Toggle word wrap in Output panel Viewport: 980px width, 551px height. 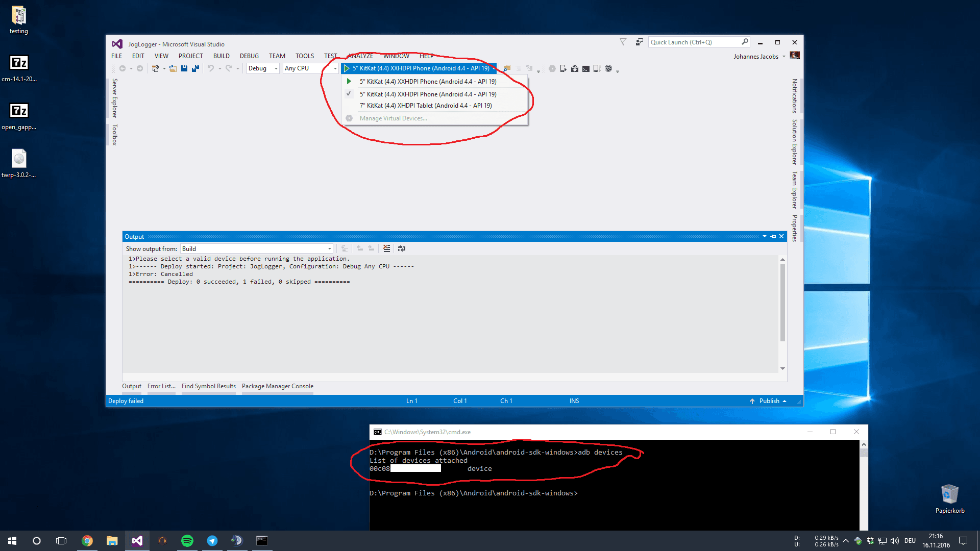coord(402,248)
